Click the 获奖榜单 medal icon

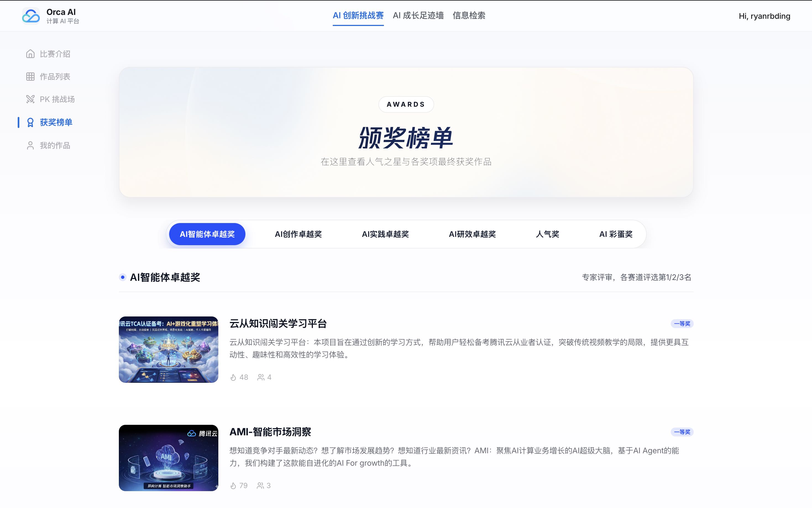pos(30,122)
